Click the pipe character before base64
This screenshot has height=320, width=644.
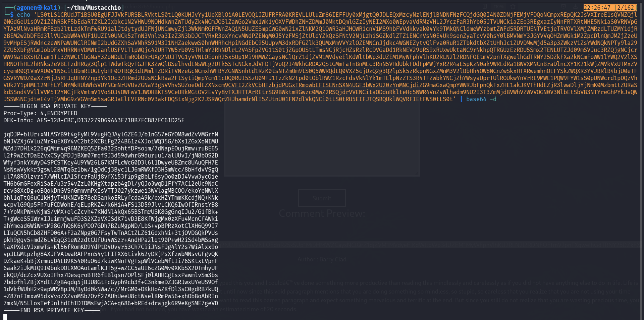click(461, 99)
